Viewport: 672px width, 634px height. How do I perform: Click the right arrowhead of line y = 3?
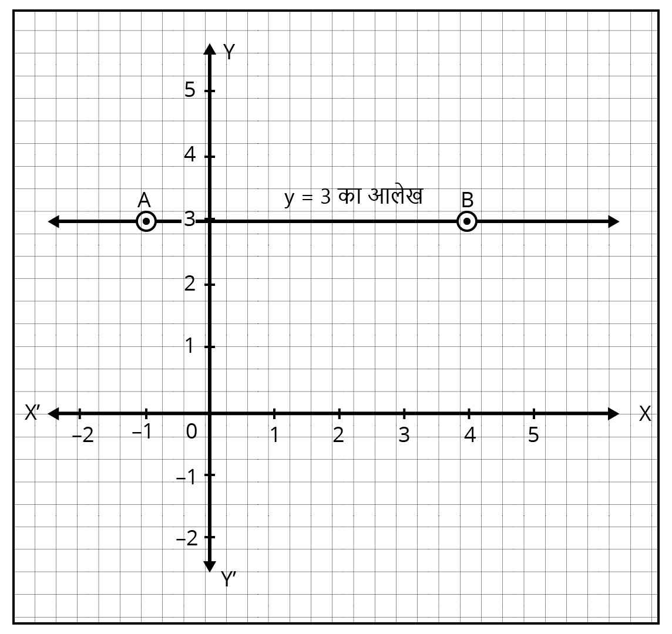(x=613, y=222)
